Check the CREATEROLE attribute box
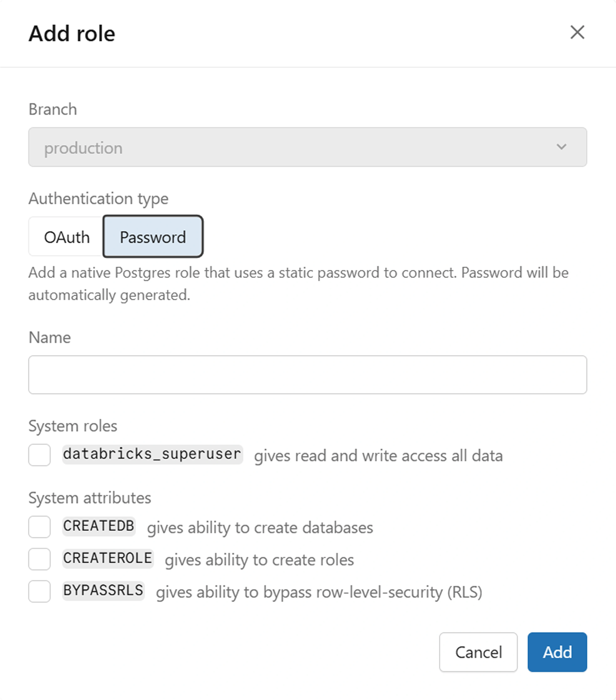616x700 pixels. click(x=39, y=559)
